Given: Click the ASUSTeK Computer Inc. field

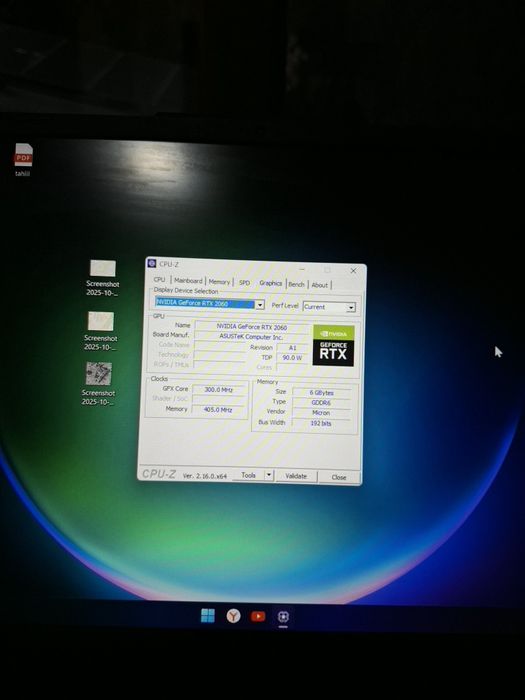Looking at the screenshot, I should click(x=251, y=337).
